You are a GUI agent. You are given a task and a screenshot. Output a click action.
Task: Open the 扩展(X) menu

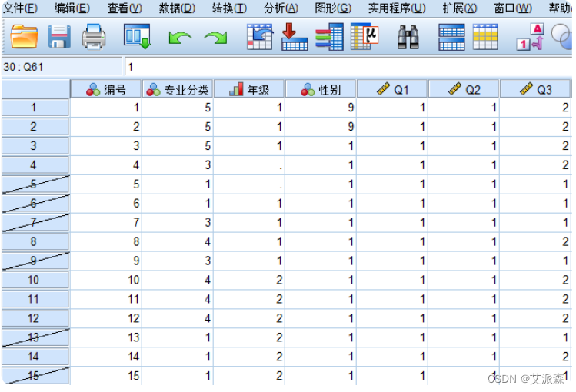pyautogui.click(x=460, y=8)
